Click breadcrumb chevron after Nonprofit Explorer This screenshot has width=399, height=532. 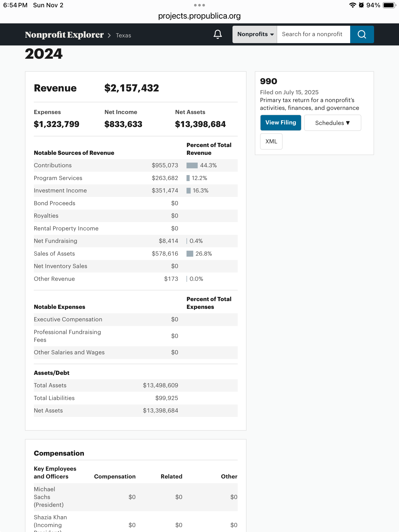point(109,35)
